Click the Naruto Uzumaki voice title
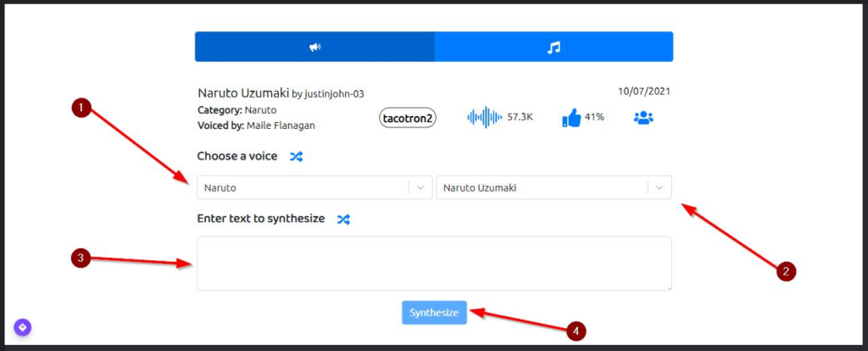This screenshot has height=351, width=868. pos(242,93)
